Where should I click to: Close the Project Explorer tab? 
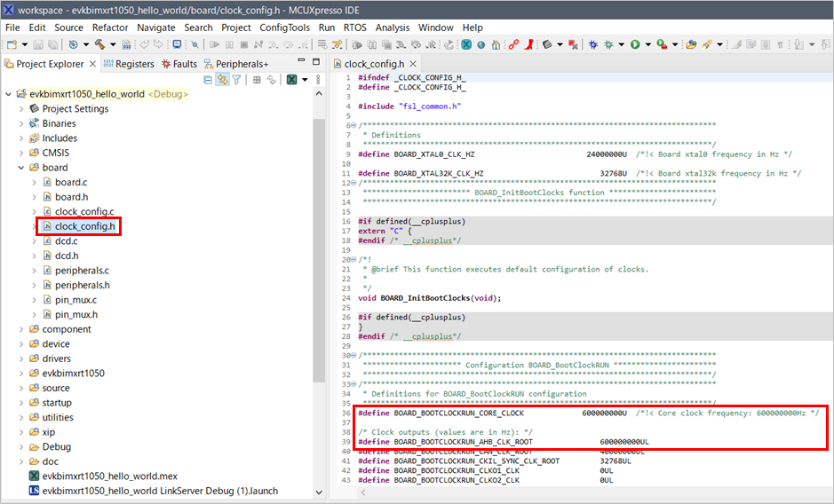(92, 64)
